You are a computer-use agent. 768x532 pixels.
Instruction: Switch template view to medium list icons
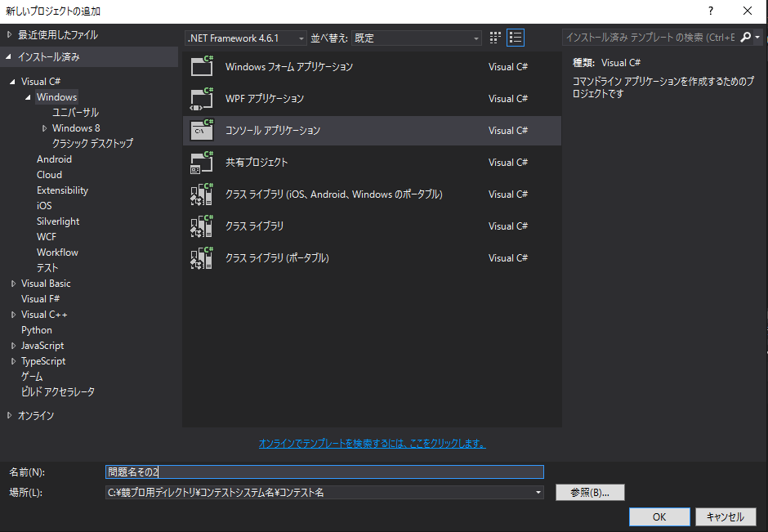click(x=516, y=38)
